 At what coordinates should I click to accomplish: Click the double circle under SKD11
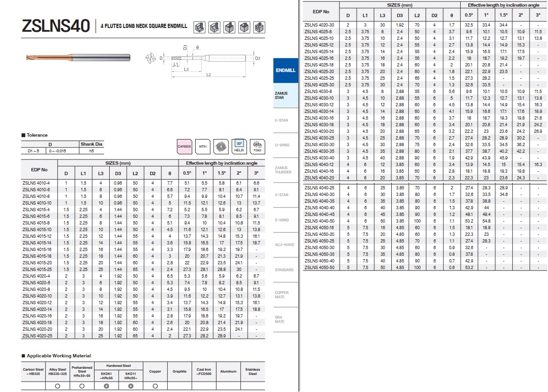[131, 386]
